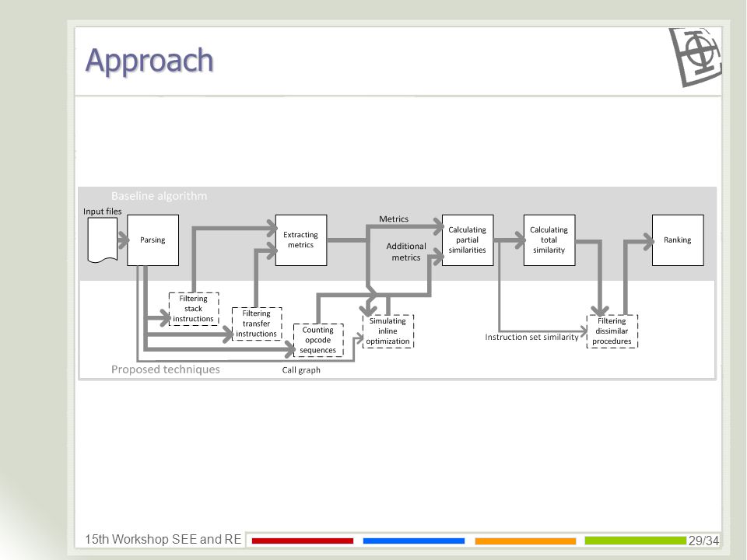747x560 pixels.
Task: Click the 'Metrics' arrow label
Action: tap(394, 219)
